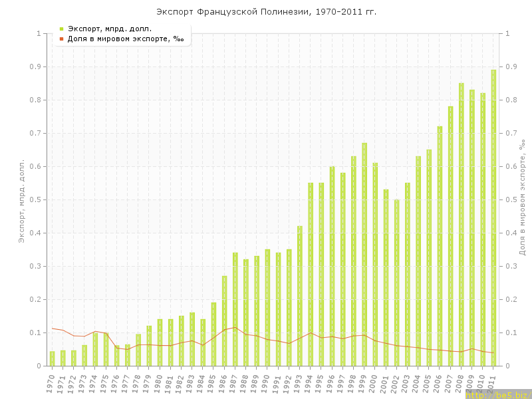532x399 pixels.
Task: Select the 1970 export bar
Action: [x=53, y=358]
